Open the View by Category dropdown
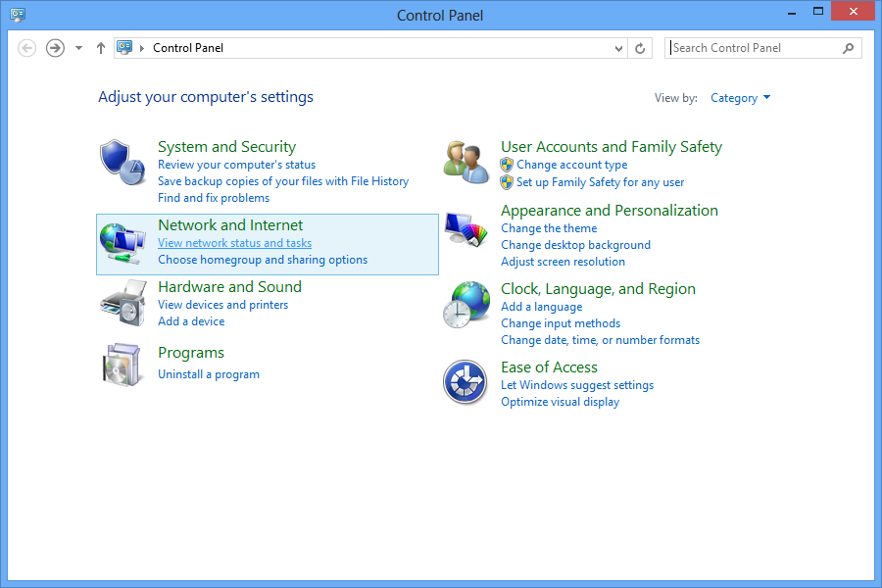The height and width of the screenshot is (588, 882). [740, 98]
